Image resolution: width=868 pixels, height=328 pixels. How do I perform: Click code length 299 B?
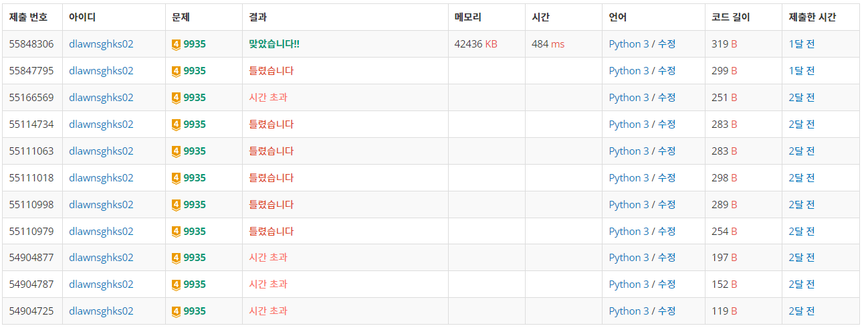pyautogui.click(x=724, y=71)
